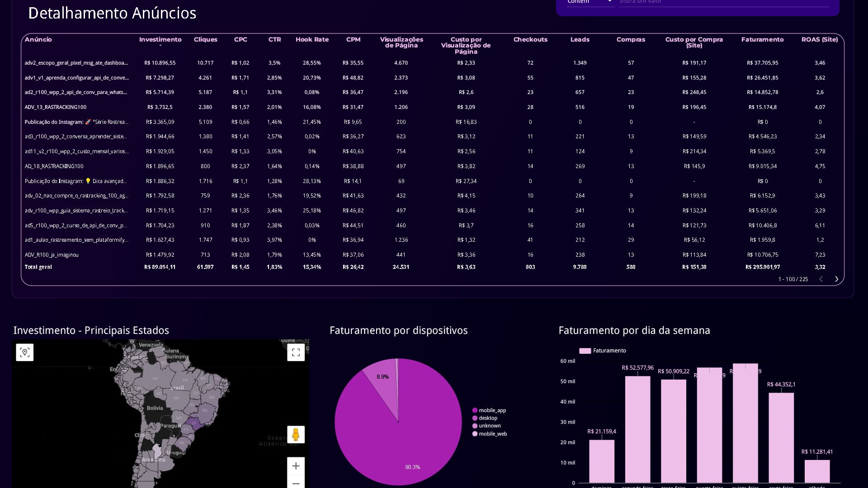
Task: Click the Hook Rate column header
Action: click(x=312, y=39)
